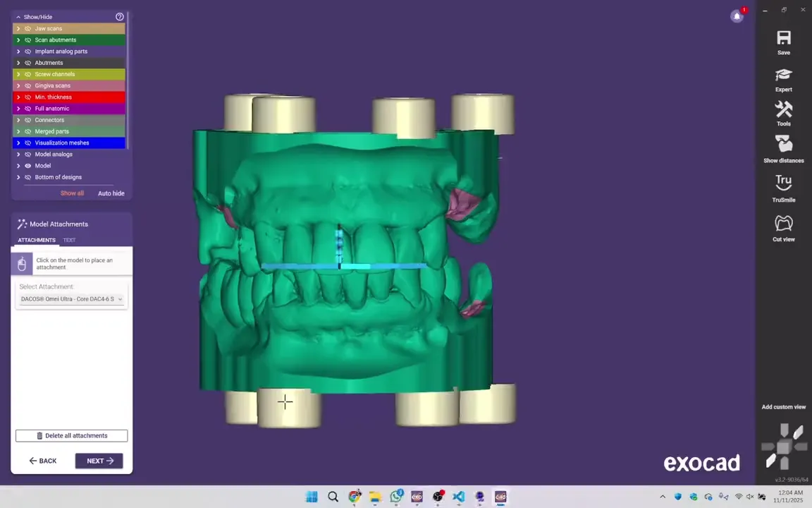Expand Bottom of designs chevron
Image resolution: width=812 pixels, height=508 pixels.
(18, 177)
